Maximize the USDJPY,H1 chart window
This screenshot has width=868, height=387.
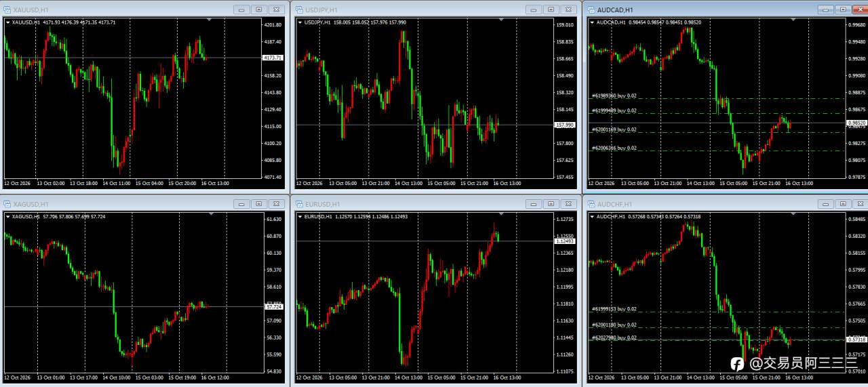coord(551,9)
